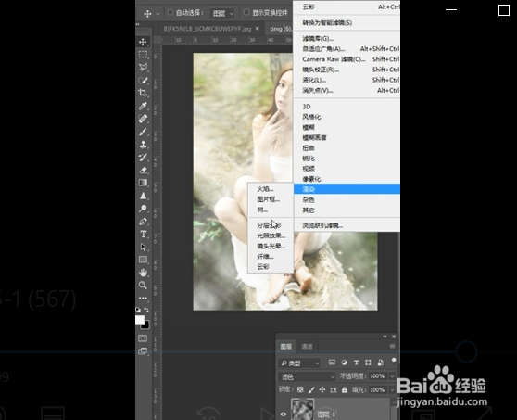Open the 滤色 blend mode dropdown
The image size is (517, 420).
(307, 376)
